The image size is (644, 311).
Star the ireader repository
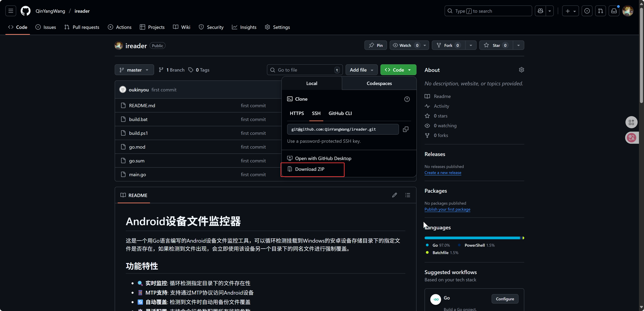(496, 45)
